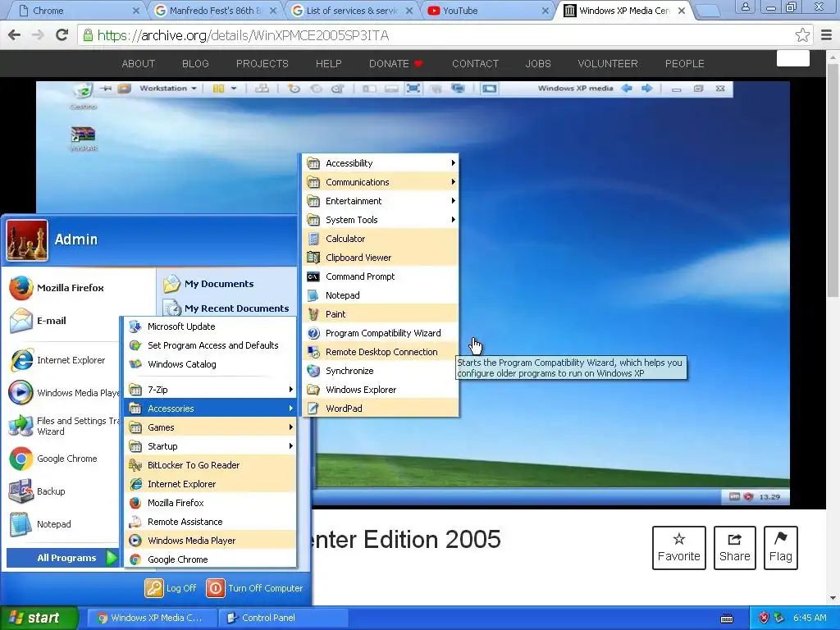Switch to List of services tab

pyautogui.click(x=351, y=11)
